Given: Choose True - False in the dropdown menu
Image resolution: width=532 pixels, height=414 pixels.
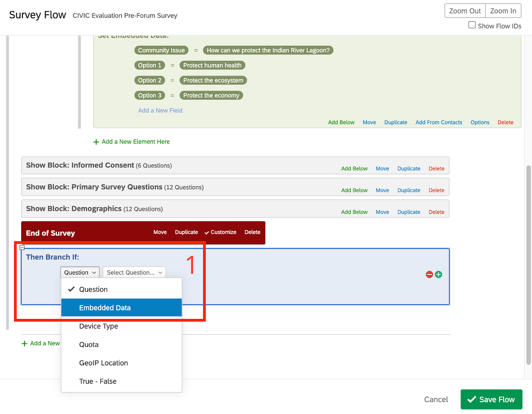Looking at the screenshot, I should [x=121, y=381].
